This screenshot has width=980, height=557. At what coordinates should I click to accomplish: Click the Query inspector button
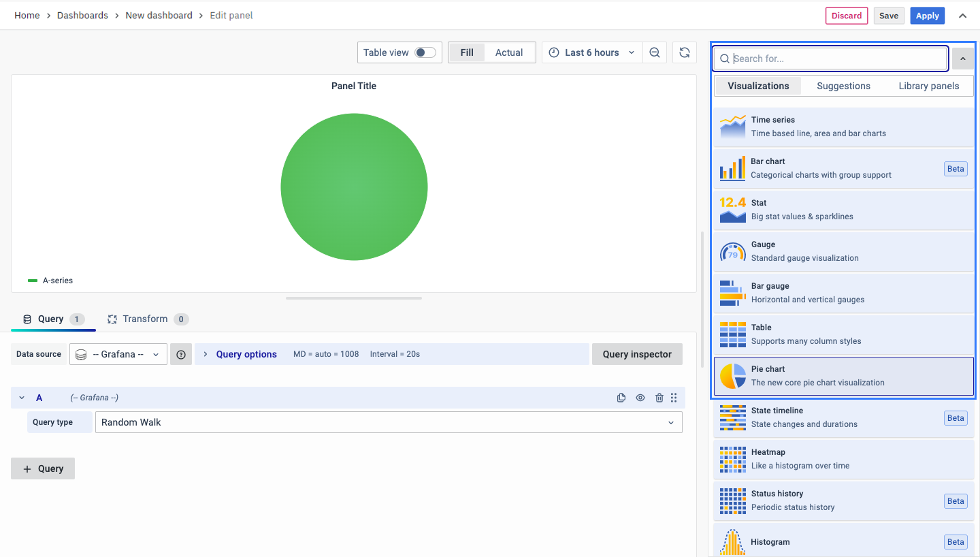[637, 354]
